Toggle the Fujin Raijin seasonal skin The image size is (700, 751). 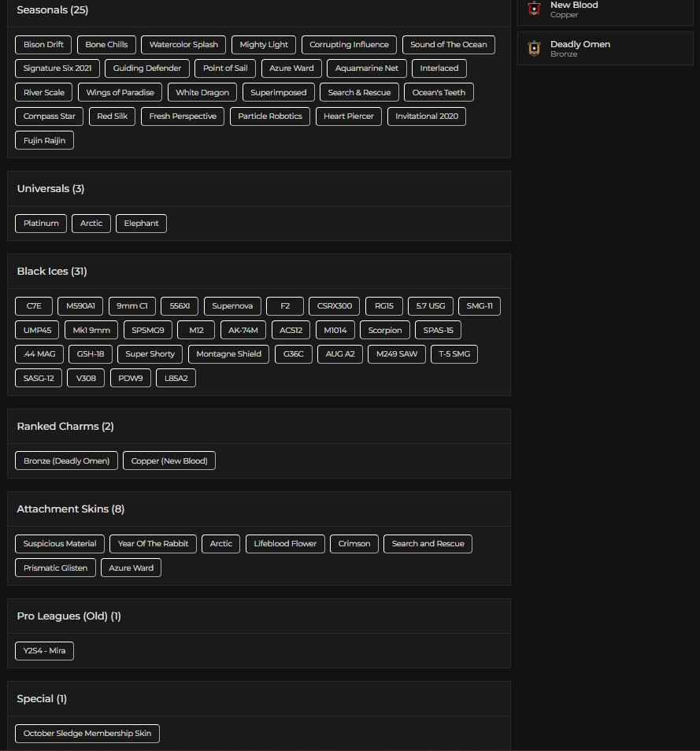[x=43, y=140]
